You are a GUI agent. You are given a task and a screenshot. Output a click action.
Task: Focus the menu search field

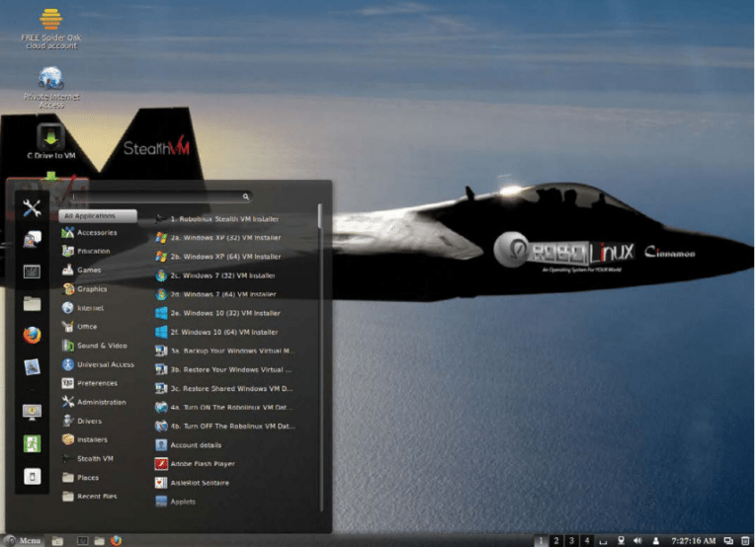160,196
